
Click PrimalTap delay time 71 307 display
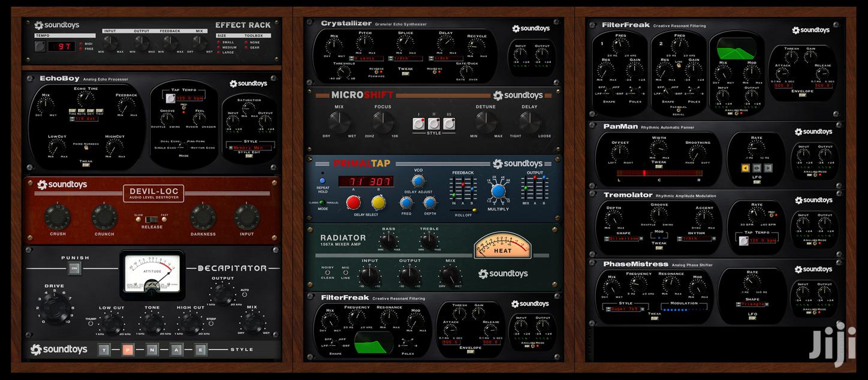pyautogui.click(x=365, y=182)
